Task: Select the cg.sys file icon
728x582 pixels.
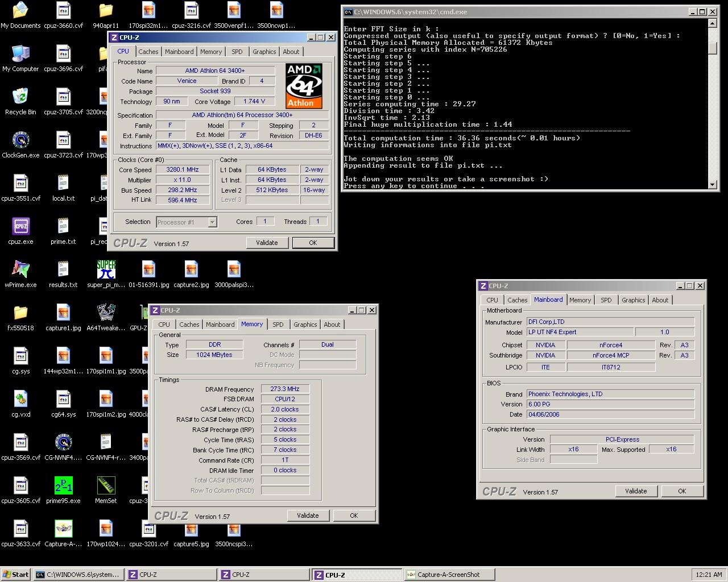Action: [x=20, y=361]
